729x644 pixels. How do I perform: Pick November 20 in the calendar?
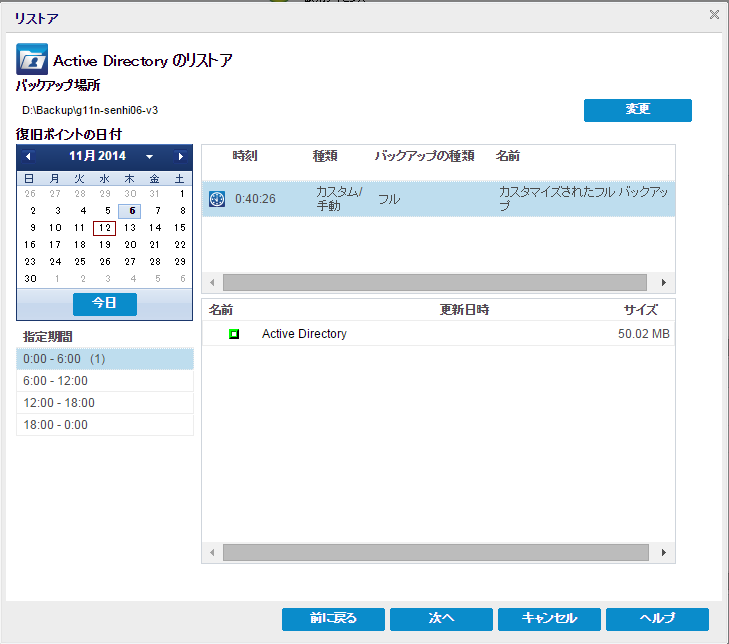130,245
